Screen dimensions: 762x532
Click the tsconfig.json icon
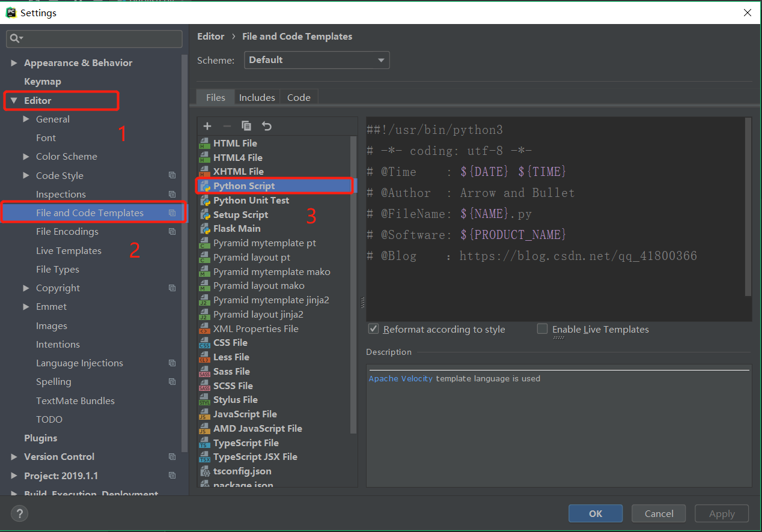(204, 471)
